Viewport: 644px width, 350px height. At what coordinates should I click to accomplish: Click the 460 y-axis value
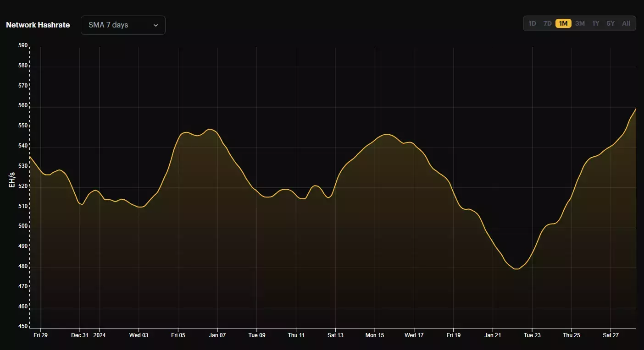pos(22,306)
